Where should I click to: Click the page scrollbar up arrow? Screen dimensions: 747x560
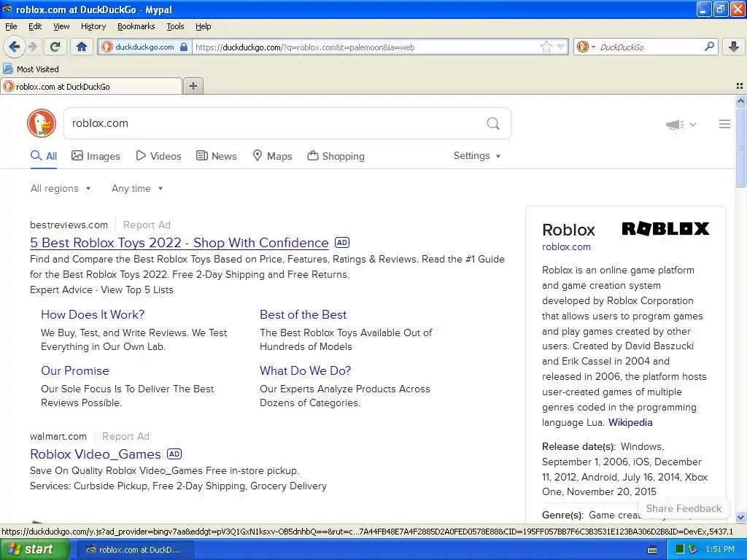click(x=740, y=101)
